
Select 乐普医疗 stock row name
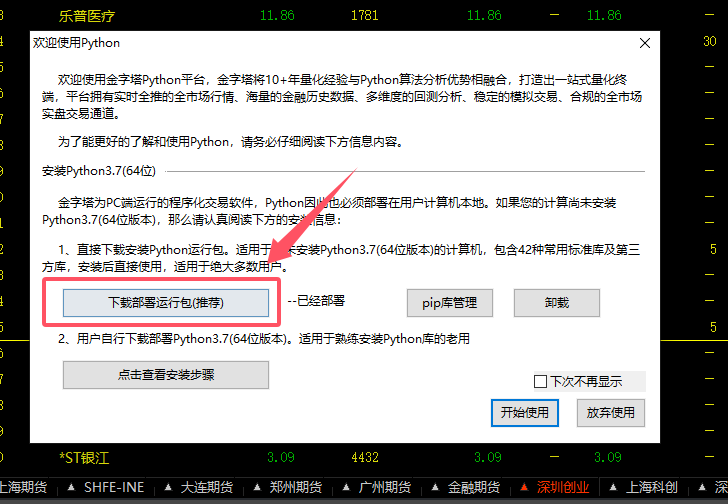click(x=87, y=16)
